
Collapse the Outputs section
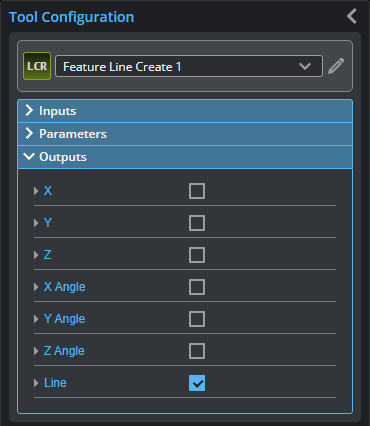(185, 157)
